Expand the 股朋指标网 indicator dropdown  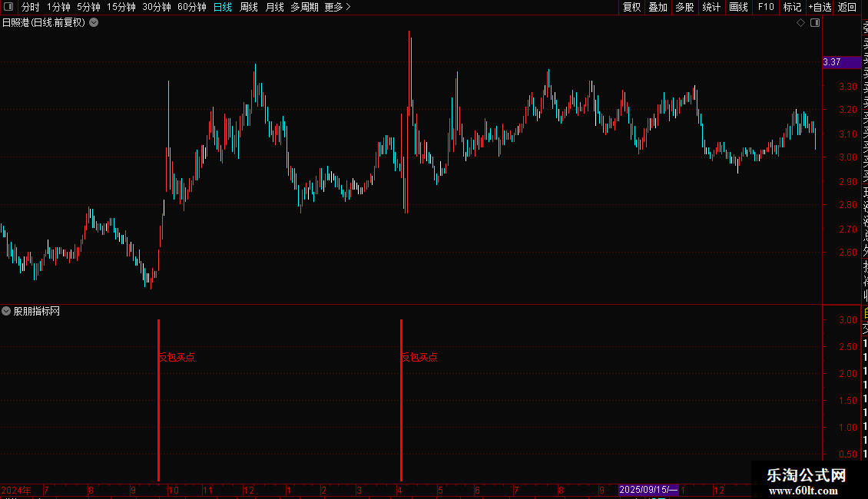coord(6,311)
